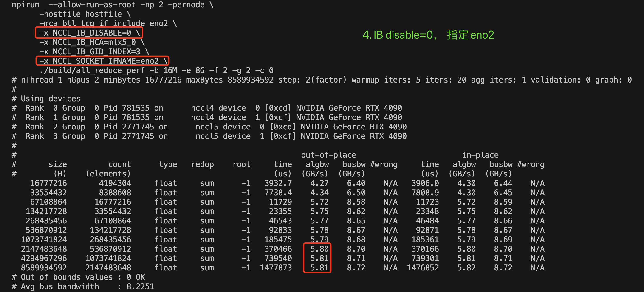The image size is (644, 292).
Task: Click the all_reduce_perf command line
Action: point(156,70)
